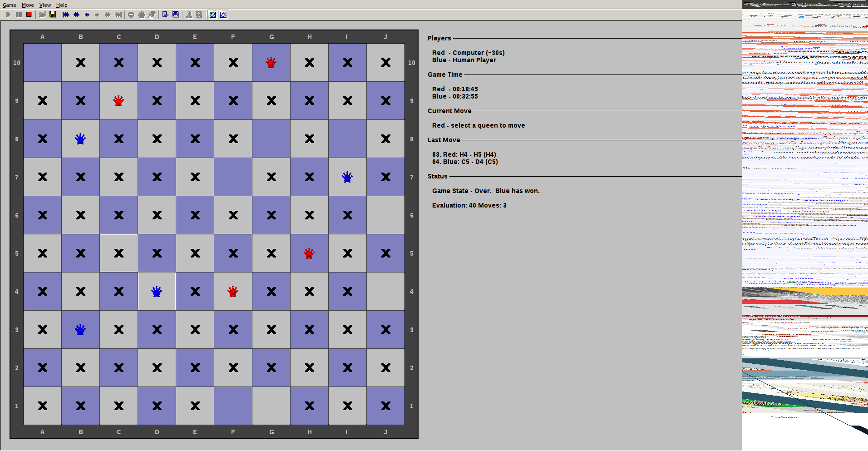Click the empty square I8

pos(347,139)
